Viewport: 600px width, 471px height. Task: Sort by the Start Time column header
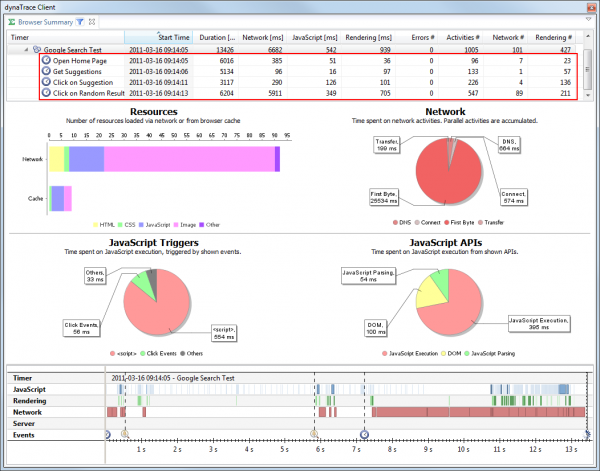158,37
